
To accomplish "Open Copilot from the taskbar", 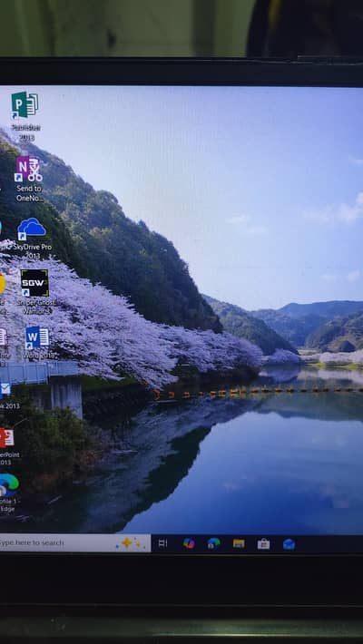I will [x=189, y=543].
